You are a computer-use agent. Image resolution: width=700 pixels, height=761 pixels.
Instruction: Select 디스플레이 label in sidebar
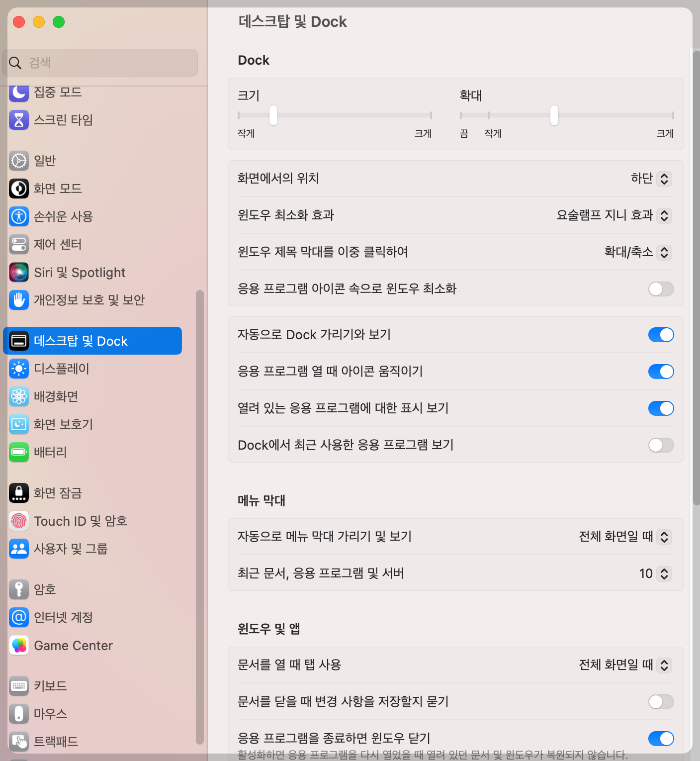(62, 369)
